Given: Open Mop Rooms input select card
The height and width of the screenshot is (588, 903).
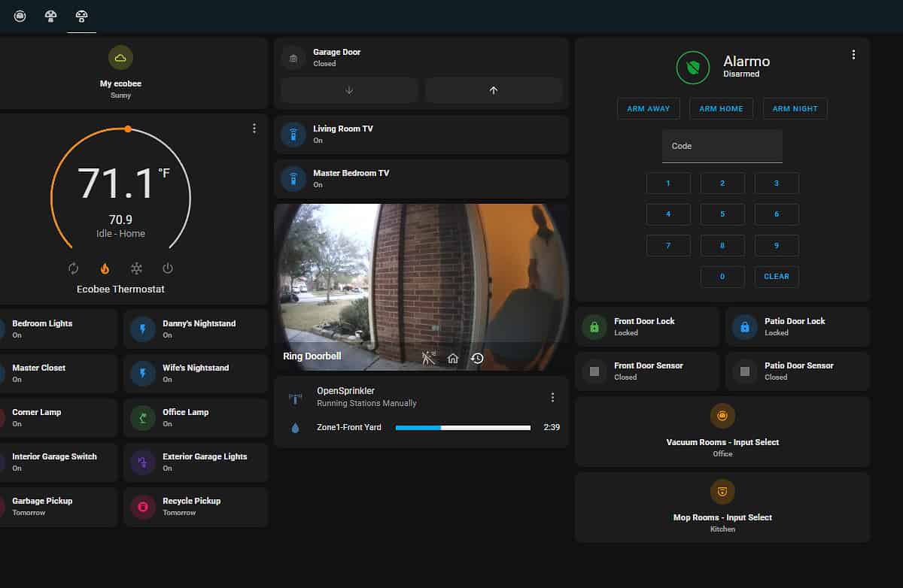Looking at the screenshot, I should pos(722,507).
